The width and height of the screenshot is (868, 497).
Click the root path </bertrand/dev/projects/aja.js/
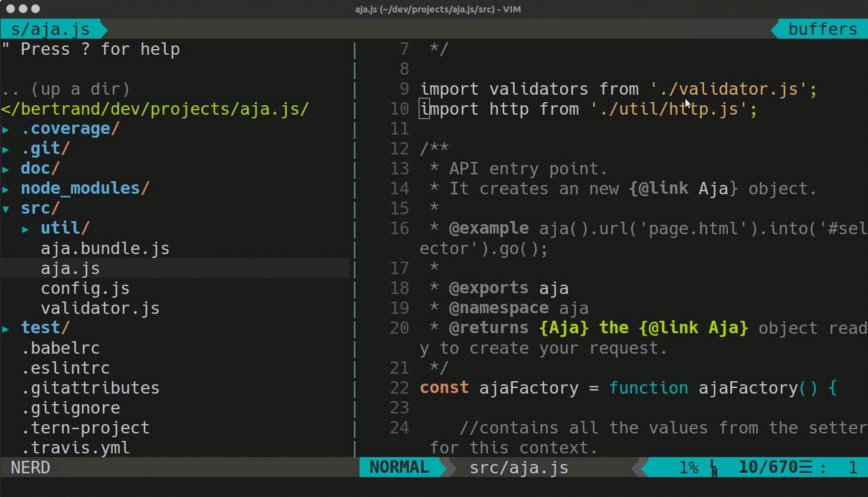[155, 109]
